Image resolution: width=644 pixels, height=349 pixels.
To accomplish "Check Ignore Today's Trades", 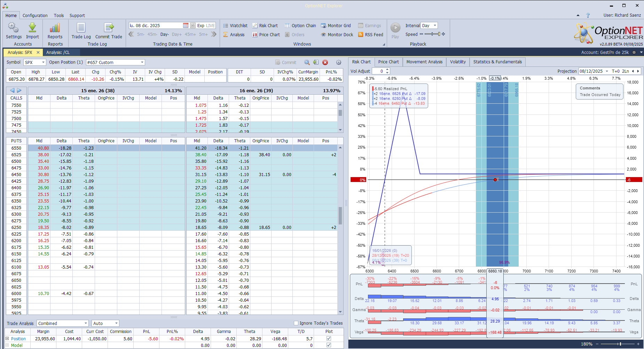I will (x=296, y=323).
